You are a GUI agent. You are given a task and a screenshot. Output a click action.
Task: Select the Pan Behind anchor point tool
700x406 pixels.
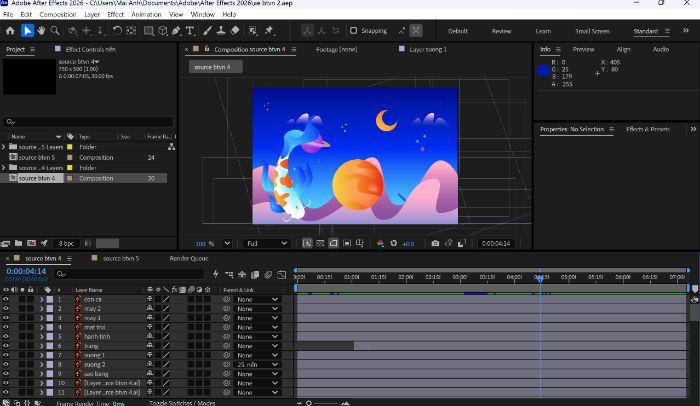[x=131, y=31]
